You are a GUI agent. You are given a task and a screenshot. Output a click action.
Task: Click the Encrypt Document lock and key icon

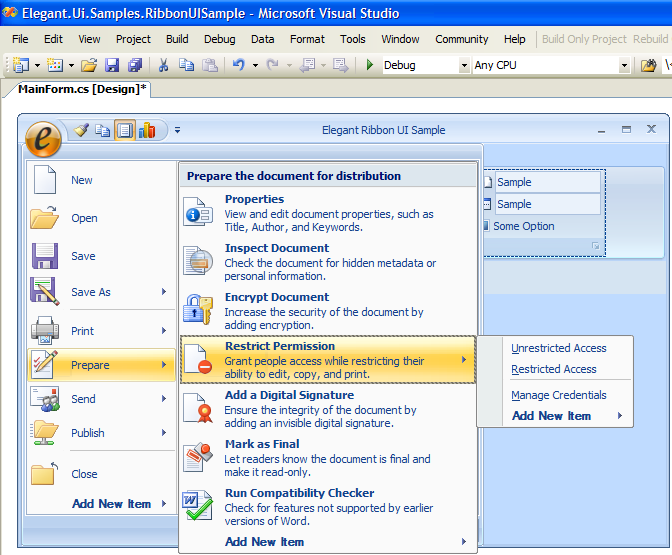198,309
